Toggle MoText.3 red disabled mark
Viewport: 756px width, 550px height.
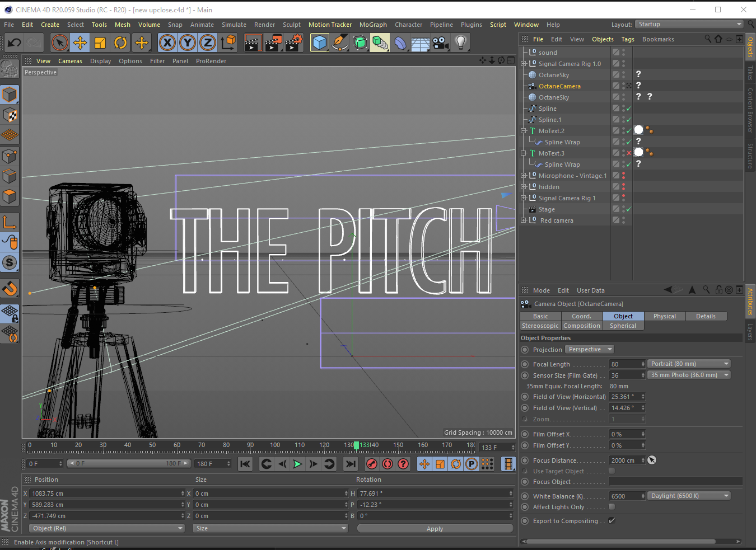(629, 153)
